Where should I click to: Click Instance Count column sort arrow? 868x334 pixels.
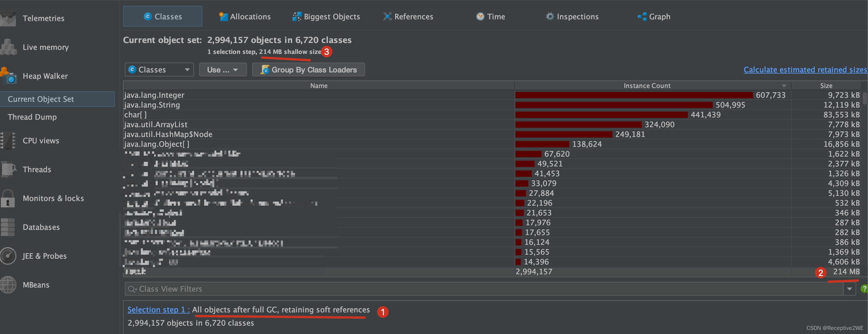click(784, 86)
